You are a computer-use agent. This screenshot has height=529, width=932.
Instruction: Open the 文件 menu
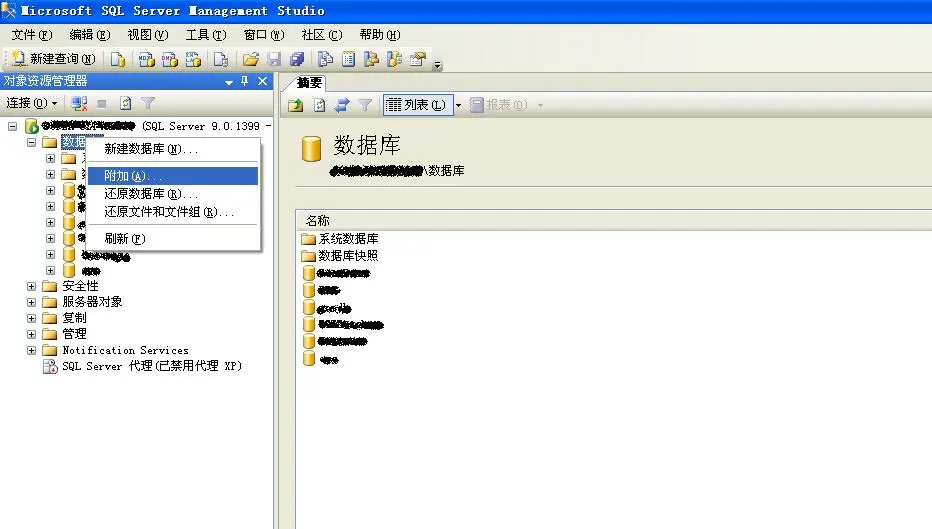(32, 35)
